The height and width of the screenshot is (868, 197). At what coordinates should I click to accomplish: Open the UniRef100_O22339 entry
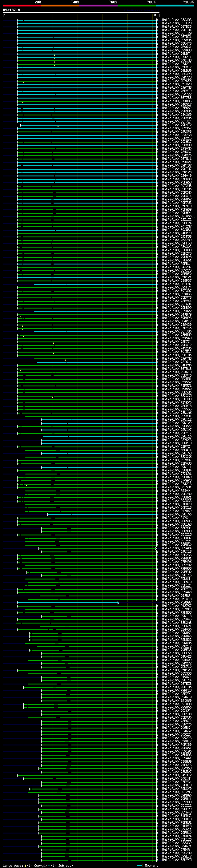[x=177, y=843]
